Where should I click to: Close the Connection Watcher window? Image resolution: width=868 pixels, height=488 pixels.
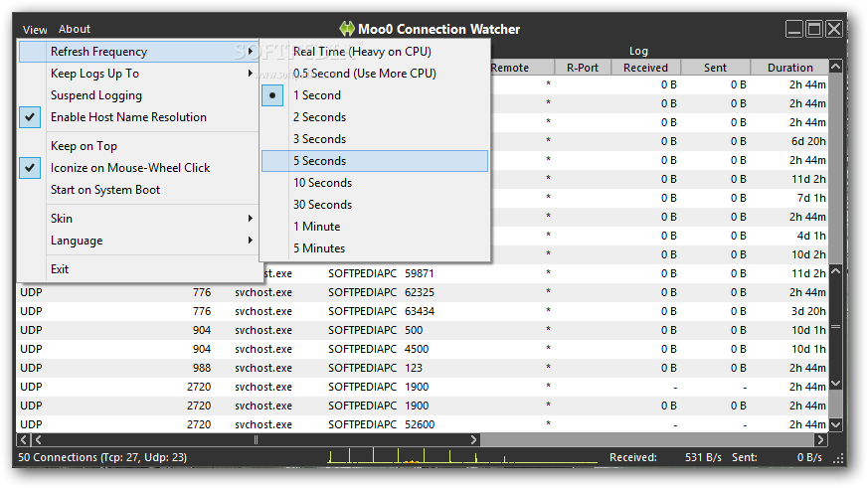coord(834,29)
